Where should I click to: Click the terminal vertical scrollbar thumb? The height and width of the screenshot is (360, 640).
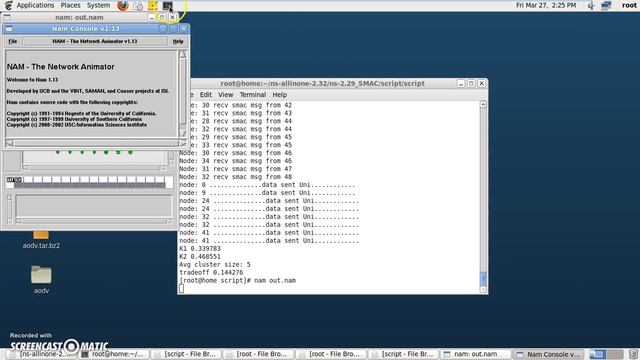point(483,279)
